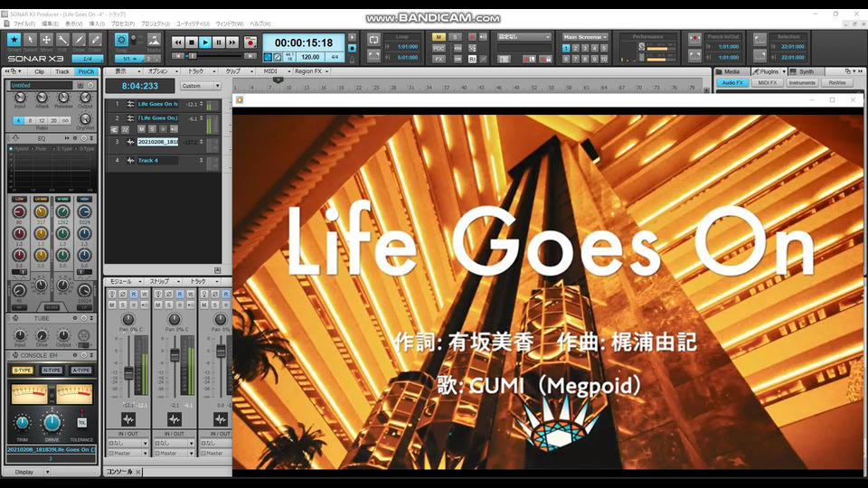Solo track 2 with S button
The height and width of the screenshot is (488, 868).
pos(152,129)
